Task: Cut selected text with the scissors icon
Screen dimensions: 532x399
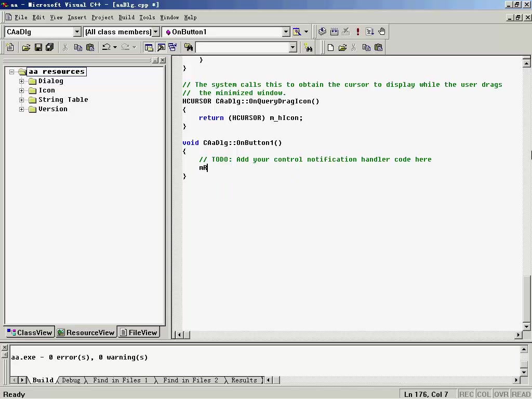Action: (66, 47)
